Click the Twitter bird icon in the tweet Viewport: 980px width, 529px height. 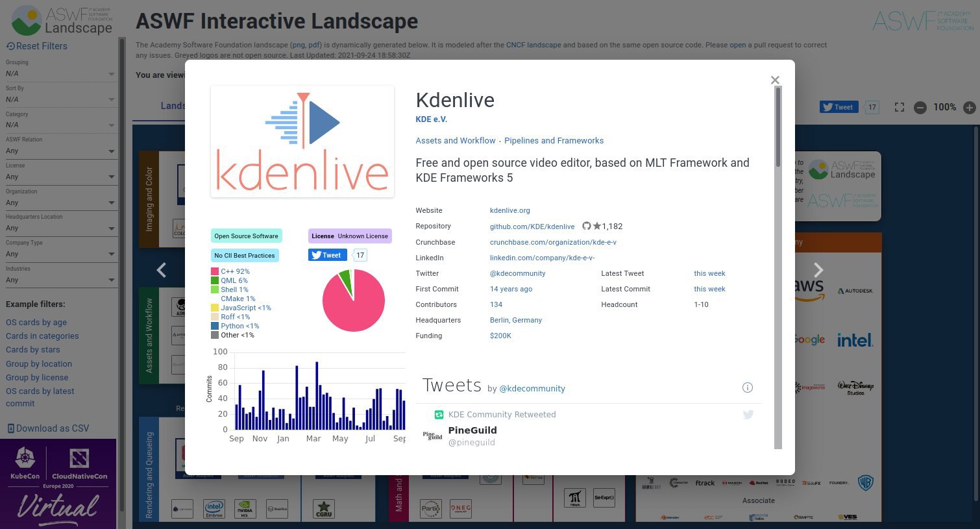point(748,414)
